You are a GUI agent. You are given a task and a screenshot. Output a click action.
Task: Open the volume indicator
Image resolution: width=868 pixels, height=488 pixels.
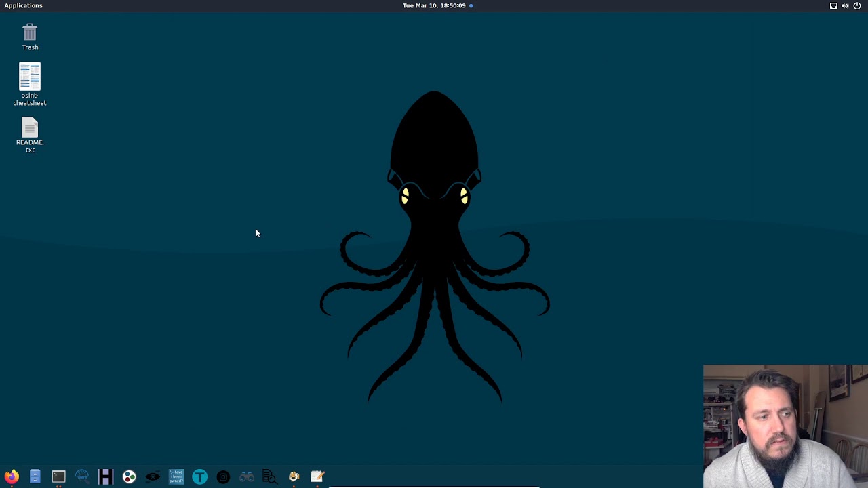click(x=845, y=5)
